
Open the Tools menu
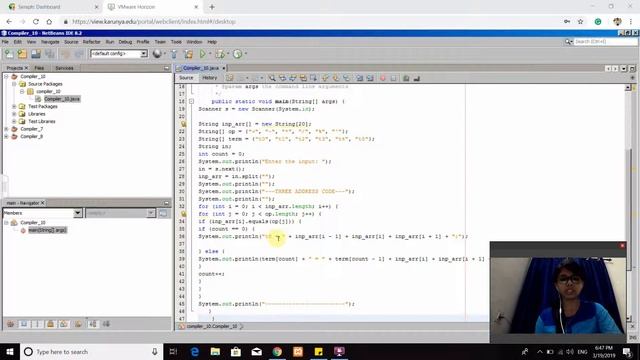pyautogui.click(x=176, y=42)
